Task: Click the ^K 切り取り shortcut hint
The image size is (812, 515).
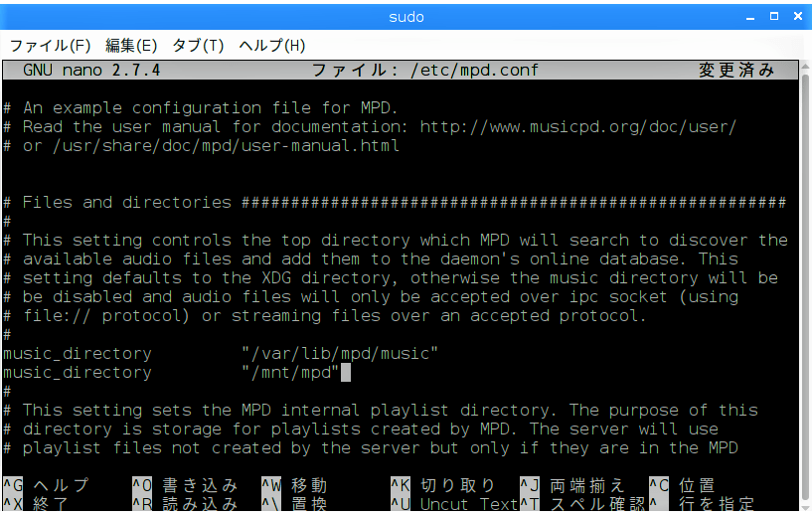Action: [443, 485]
